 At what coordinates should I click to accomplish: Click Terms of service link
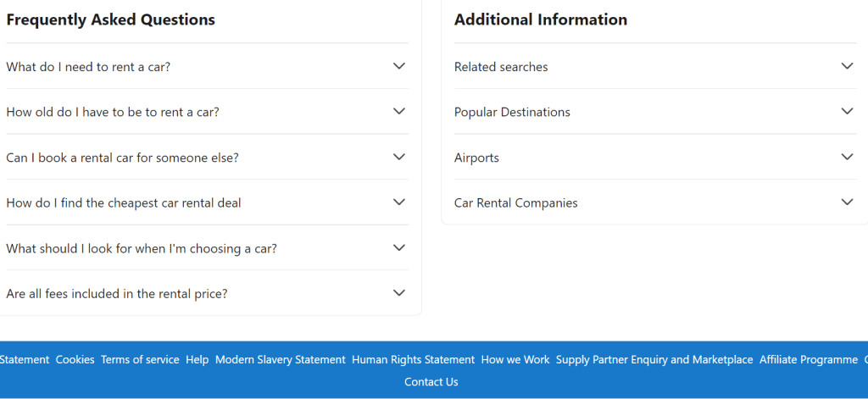pos(140,359)
